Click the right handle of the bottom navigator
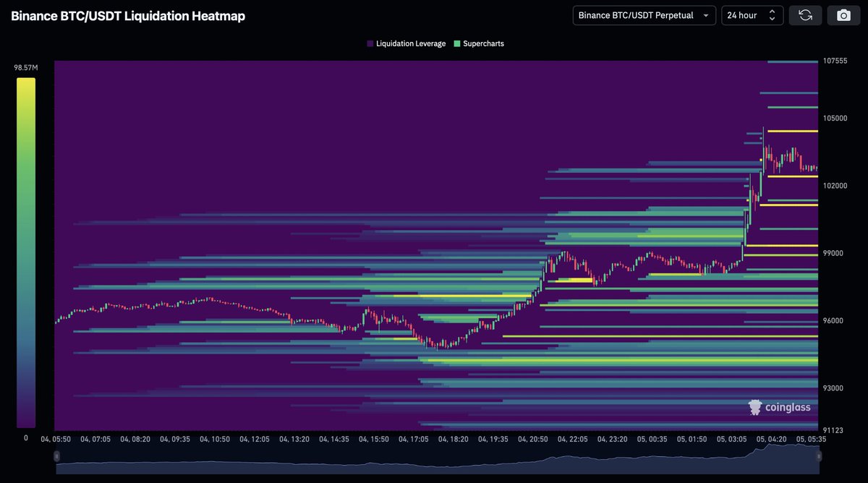The image size is (868, 483). pyautogui.click(x=818, y=456)
